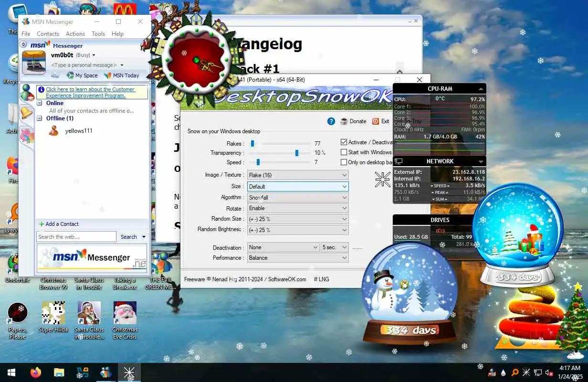Open the MSN Messenger mail envelope icon

click(x=55, y=75)
